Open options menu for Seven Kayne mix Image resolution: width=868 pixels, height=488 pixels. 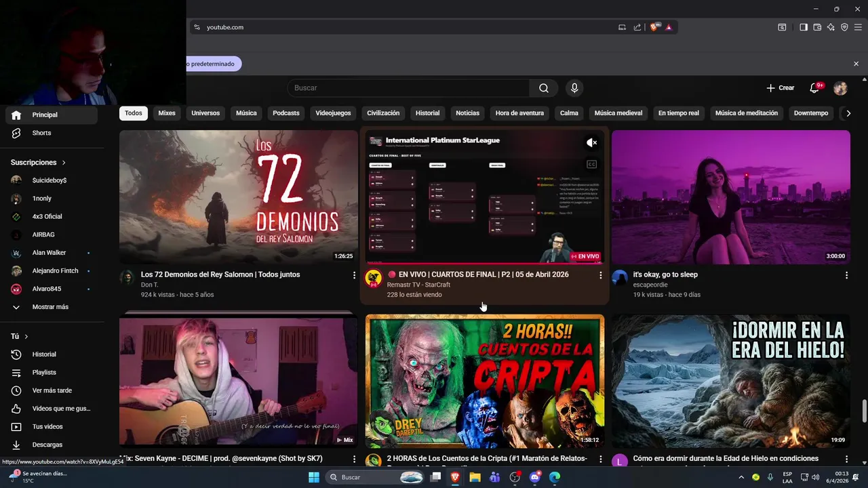click(x=354, y=459)
